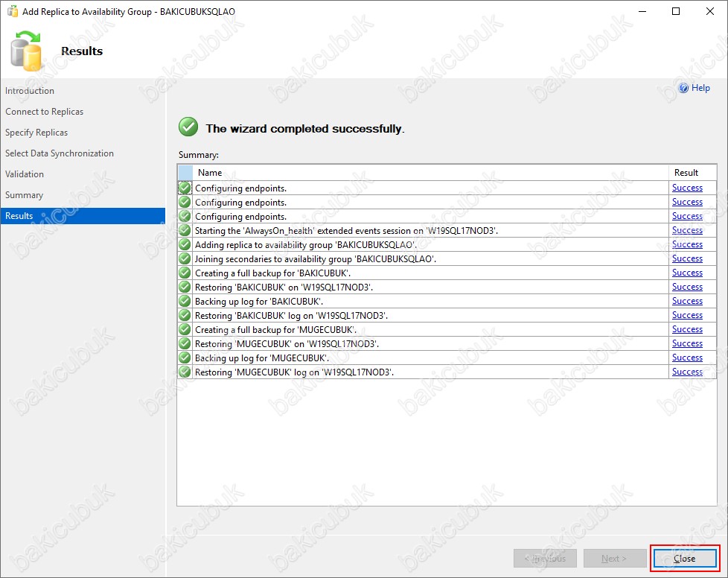Select row text Restoring 'BAKICUBUK' on 'W19SQL17NOD3'

click(x=284, y=288)
